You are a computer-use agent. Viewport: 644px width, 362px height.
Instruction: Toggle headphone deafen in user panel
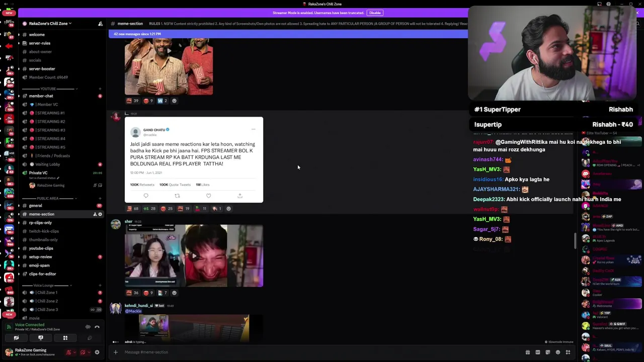coord(83,352)
